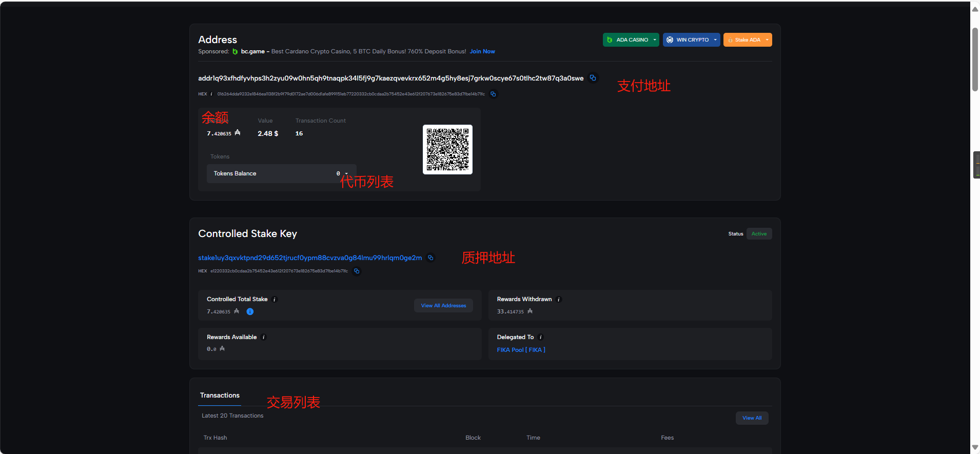Click info icon beside Delegated To

541,337
